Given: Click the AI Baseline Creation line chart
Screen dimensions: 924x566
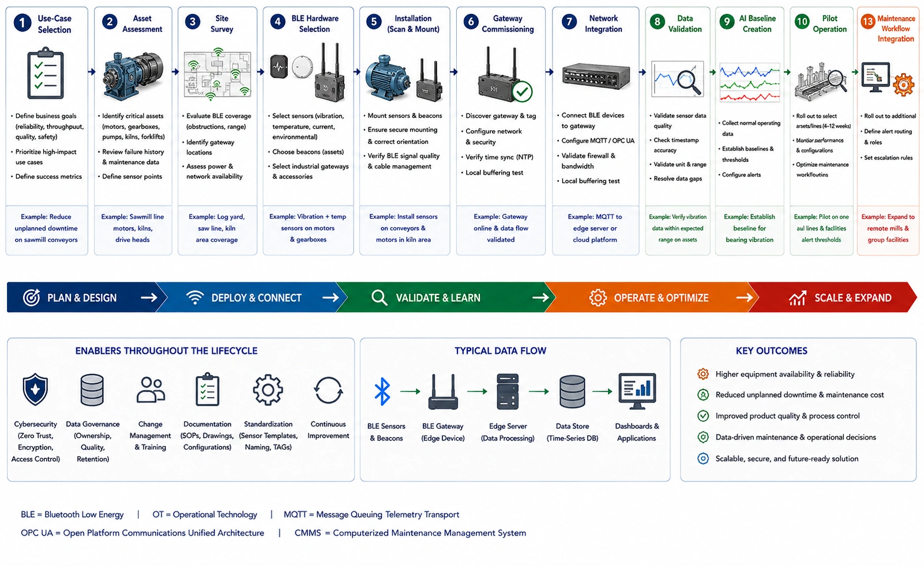Looking at the screenshot, I should [x=750, y=84].
